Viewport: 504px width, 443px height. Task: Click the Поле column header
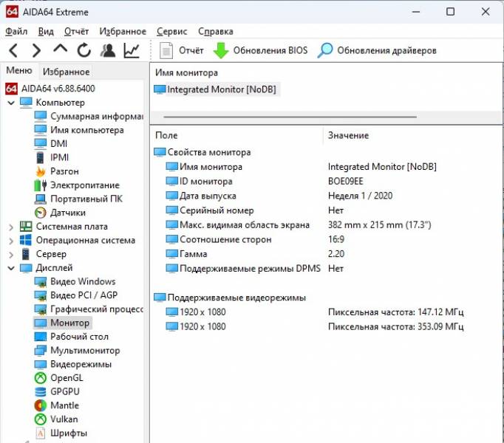pyautogui.click(x=166, y=135)
